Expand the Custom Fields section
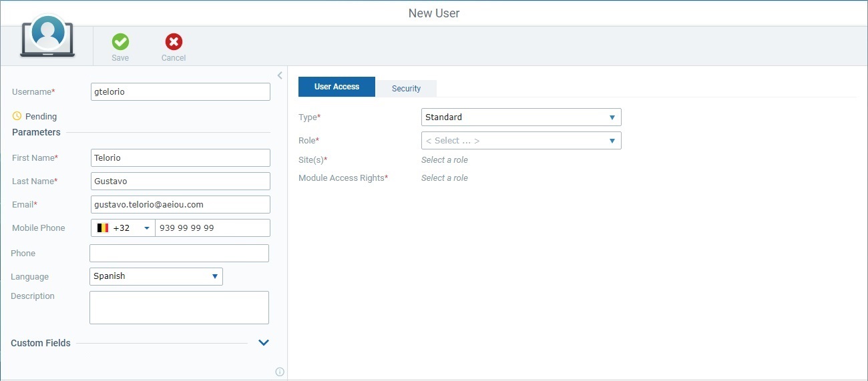 point(264,343)
